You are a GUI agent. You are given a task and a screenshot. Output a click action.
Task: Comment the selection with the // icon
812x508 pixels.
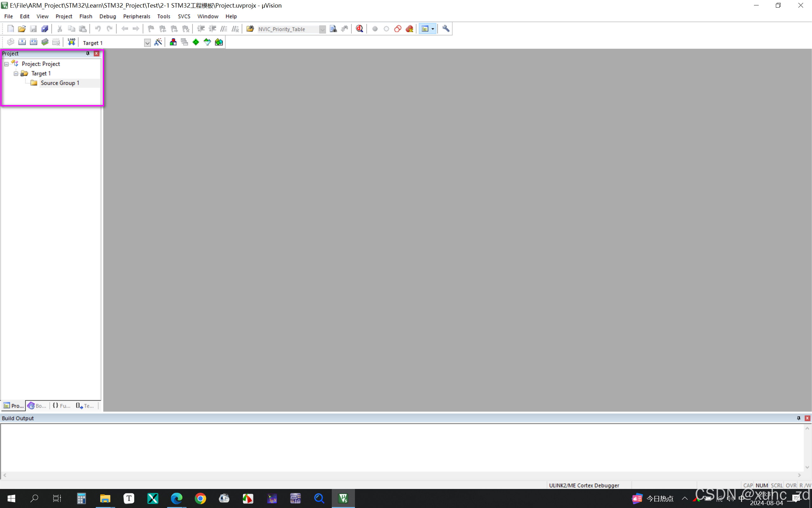pos(224,29)
